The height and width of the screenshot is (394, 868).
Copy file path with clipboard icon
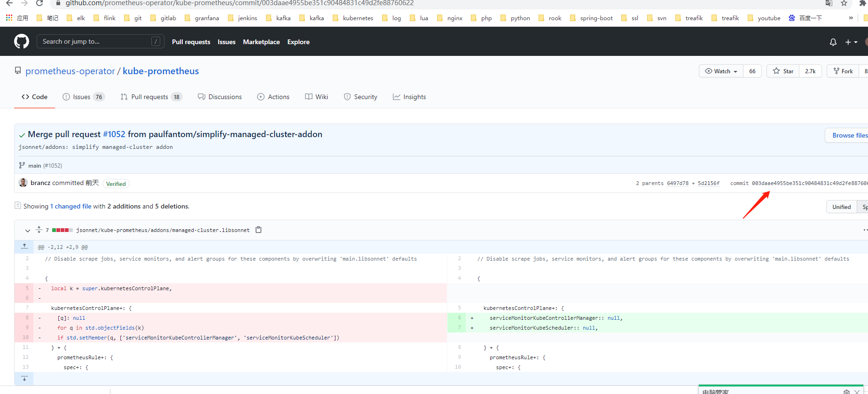258,230
